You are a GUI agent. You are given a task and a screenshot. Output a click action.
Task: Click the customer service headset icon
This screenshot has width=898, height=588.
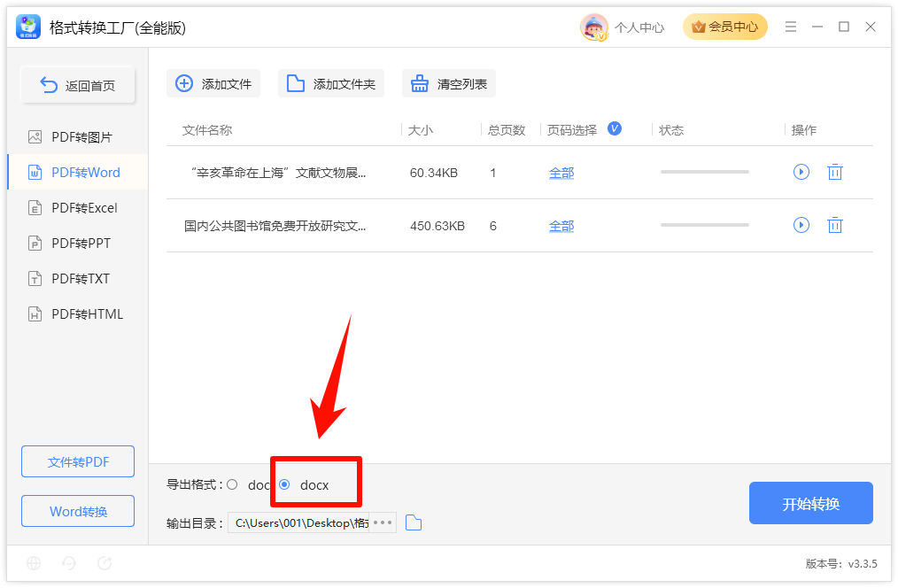(x=69, y=563)
